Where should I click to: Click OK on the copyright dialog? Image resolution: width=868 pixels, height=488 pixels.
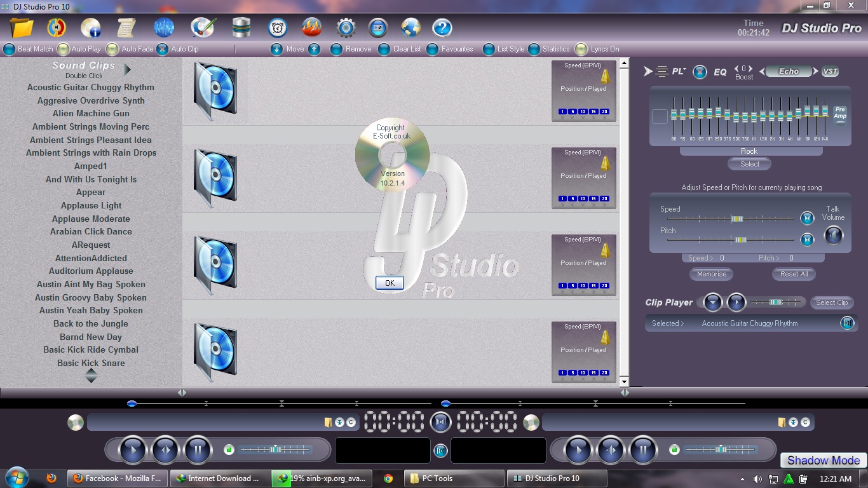(390, 283)
